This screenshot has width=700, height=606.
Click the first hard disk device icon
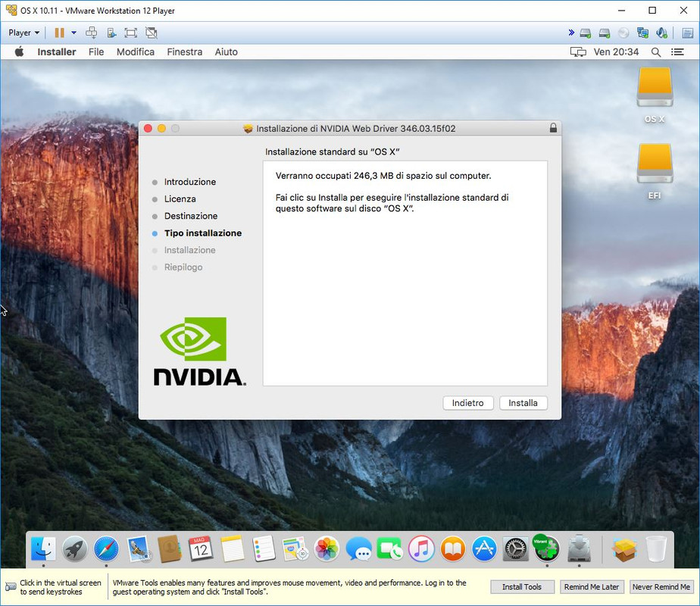tap(586, 33)
